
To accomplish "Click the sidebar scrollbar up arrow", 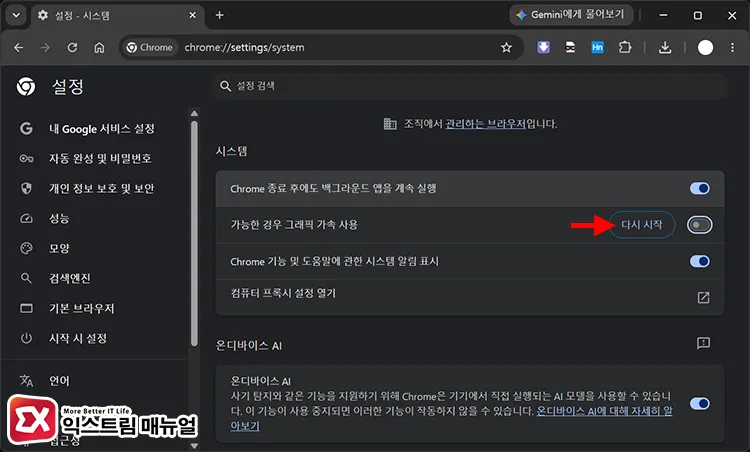I will [194, 113].
